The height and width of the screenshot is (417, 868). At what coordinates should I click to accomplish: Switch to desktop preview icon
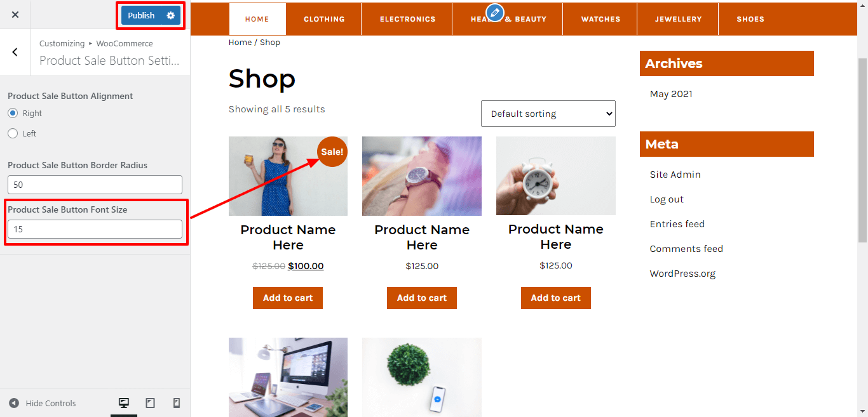[124, 403]
